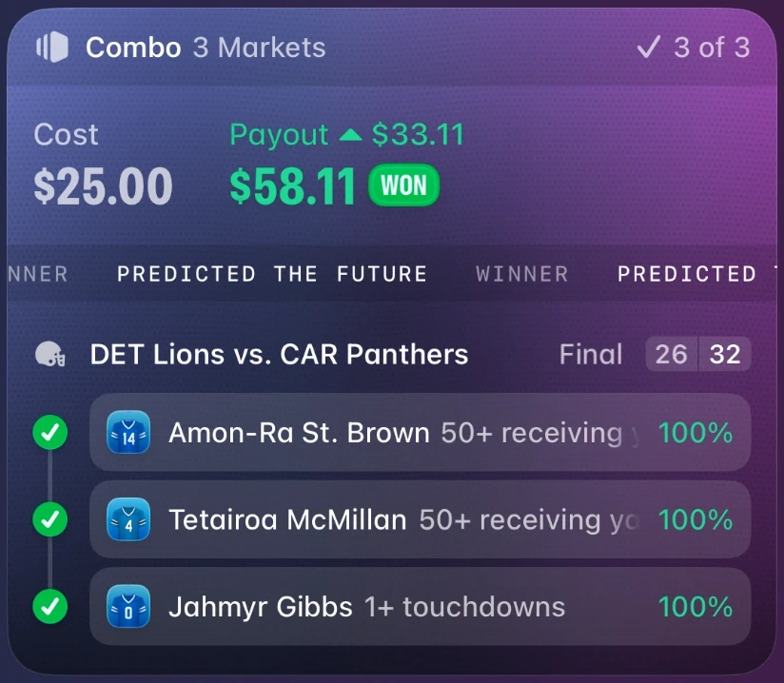Click the number 14 jersey icon
The width and height of the screenshot is (784, 683).
click(x=128, y=432)
